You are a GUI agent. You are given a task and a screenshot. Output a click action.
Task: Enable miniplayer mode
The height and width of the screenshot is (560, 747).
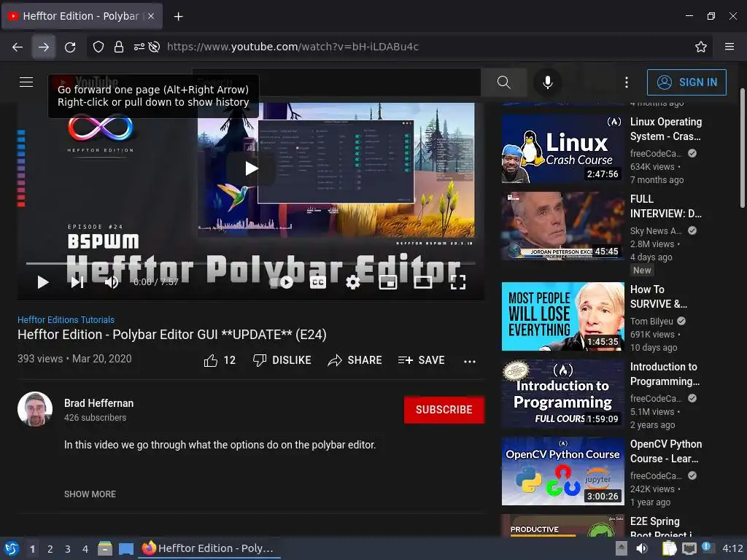pos(388,282)
